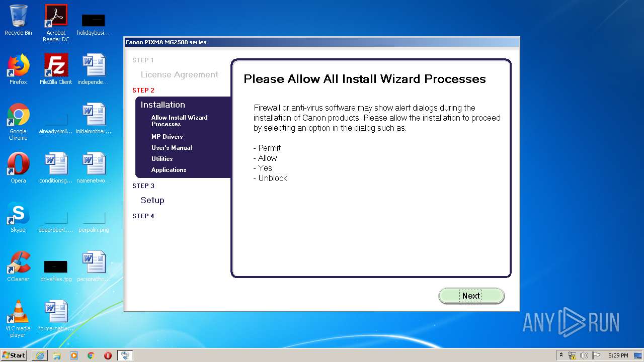Screen dimensions: 644x362
Task: Open the independe... Word document
Action: (x=93, y=69)
